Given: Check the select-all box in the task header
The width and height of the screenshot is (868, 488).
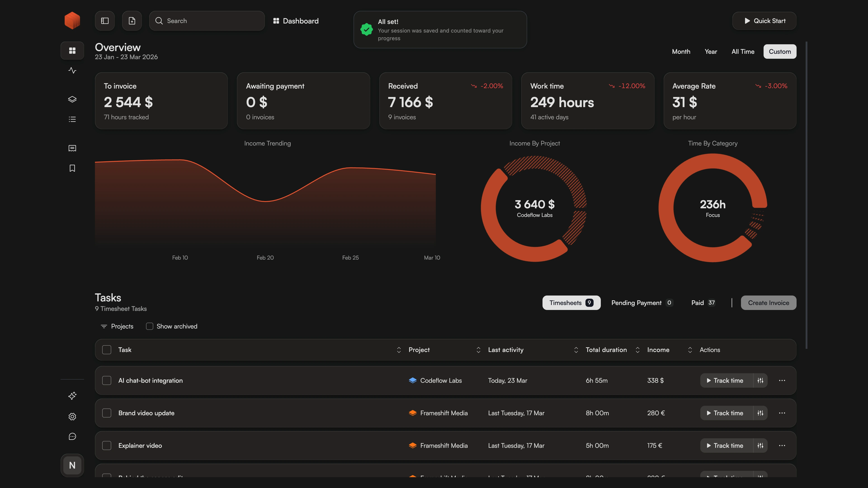Looking at the screenshot, I should tap(106, 350).
